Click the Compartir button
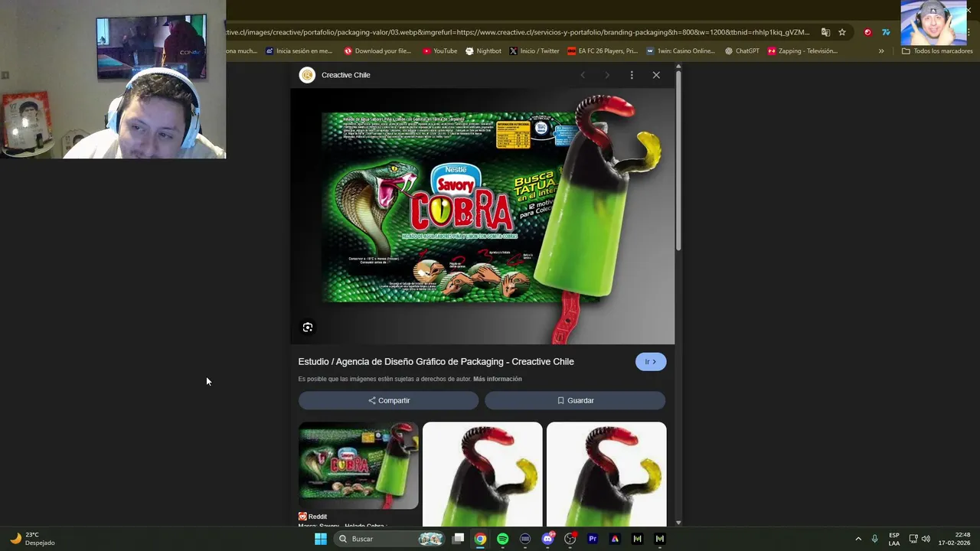 tap(389, 400)
